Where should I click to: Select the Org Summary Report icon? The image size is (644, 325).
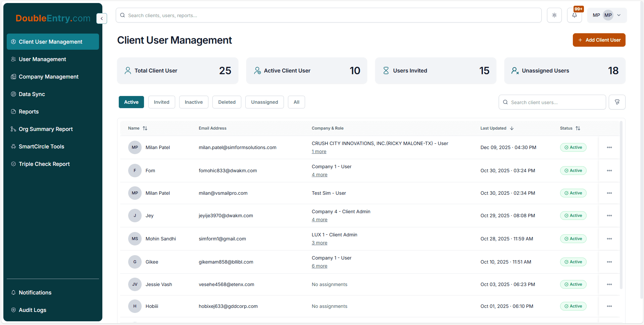pyautogui.click(x=13, y=129)
